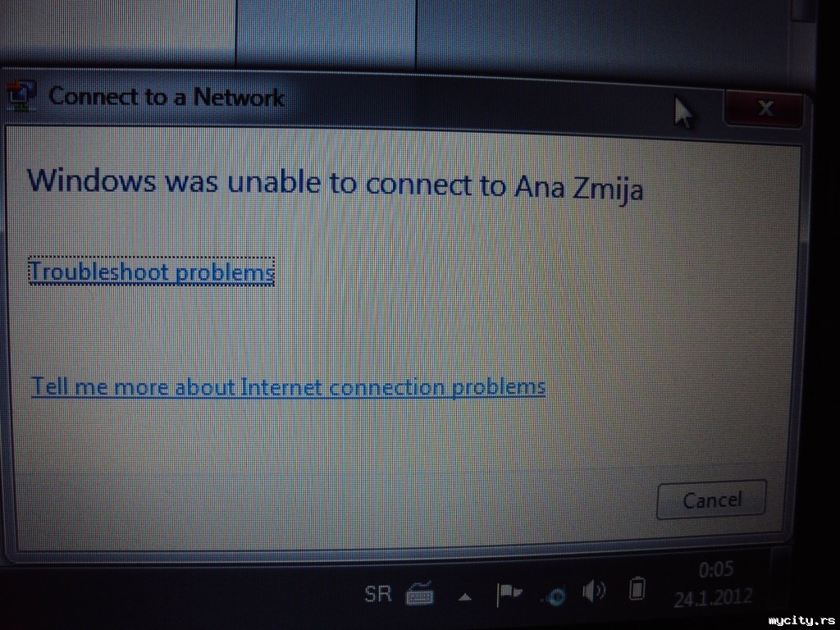
Task: Open the Troubleshoot problems link
Action: click(152, 272)
